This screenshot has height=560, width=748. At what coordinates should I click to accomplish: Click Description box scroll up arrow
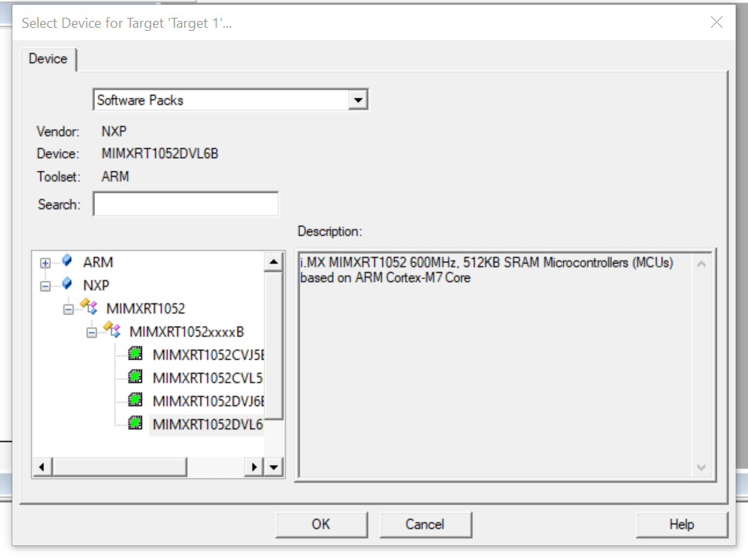pos(702,264)
